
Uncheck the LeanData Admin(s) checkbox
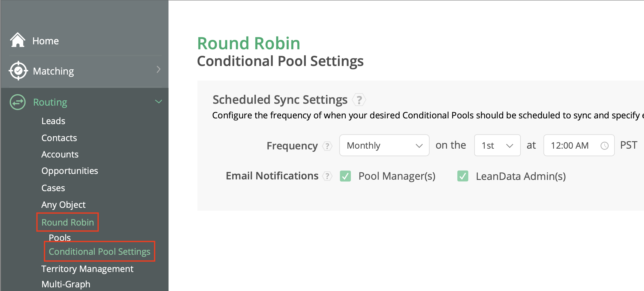pyautogui.click(x=463, y=176)
